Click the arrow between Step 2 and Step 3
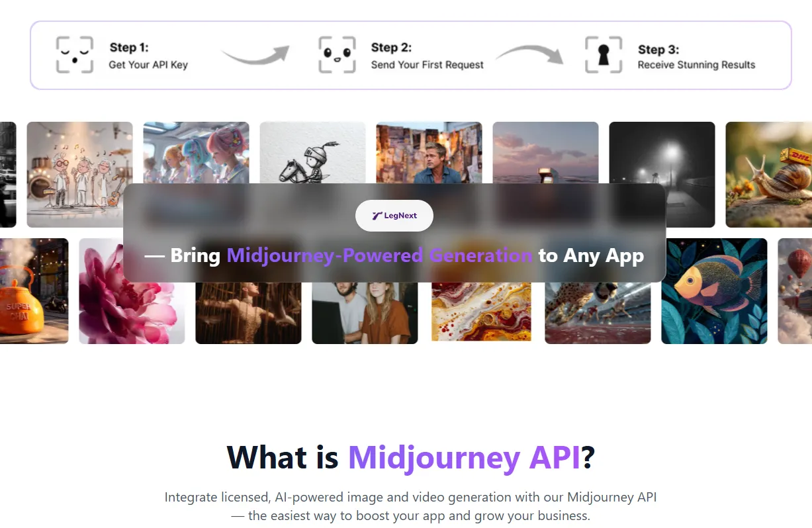Screen dimensions: 812x528 (529, 54)
